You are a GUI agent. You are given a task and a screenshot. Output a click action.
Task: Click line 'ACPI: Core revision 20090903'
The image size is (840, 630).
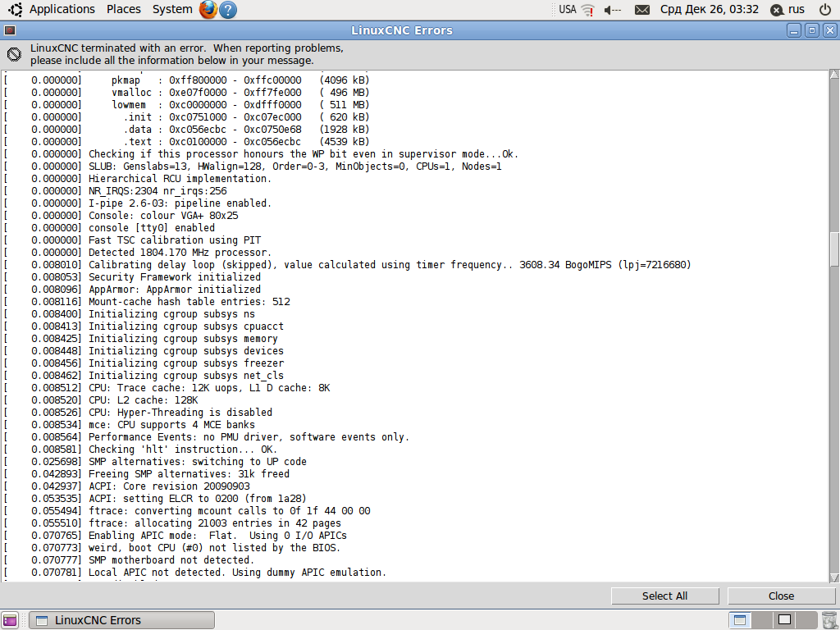169,486
